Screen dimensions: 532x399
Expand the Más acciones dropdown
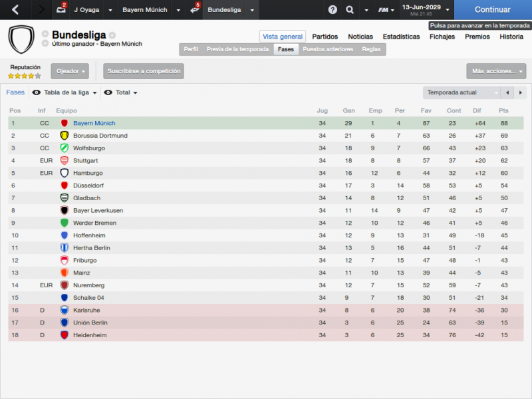point(496,71)
